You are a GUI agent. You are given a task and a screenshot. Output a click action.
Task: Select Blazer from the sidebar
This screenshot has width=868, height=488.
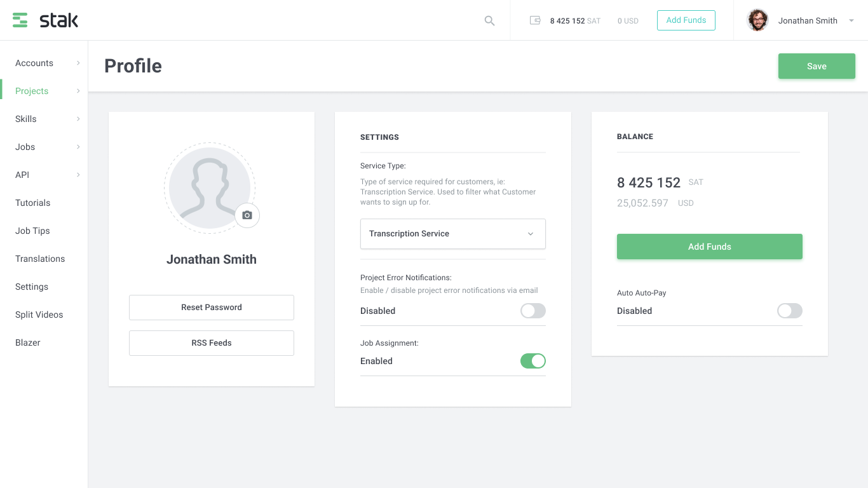click(x=27, y=342)
